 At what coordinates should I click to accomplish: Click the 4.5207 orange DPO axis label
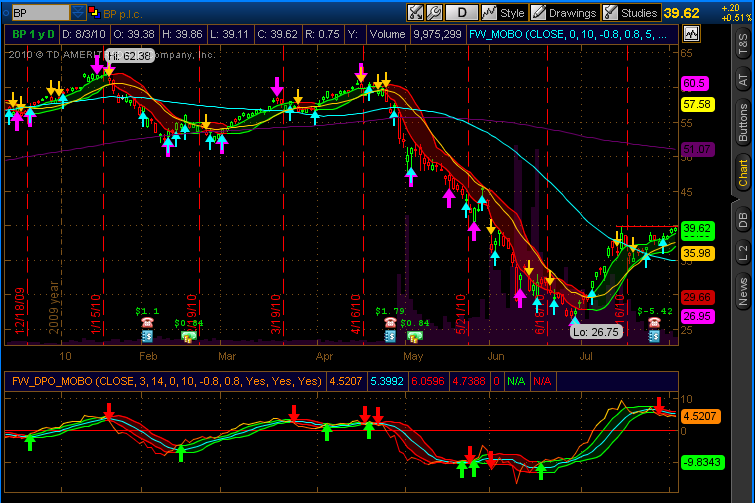(701, 416)
